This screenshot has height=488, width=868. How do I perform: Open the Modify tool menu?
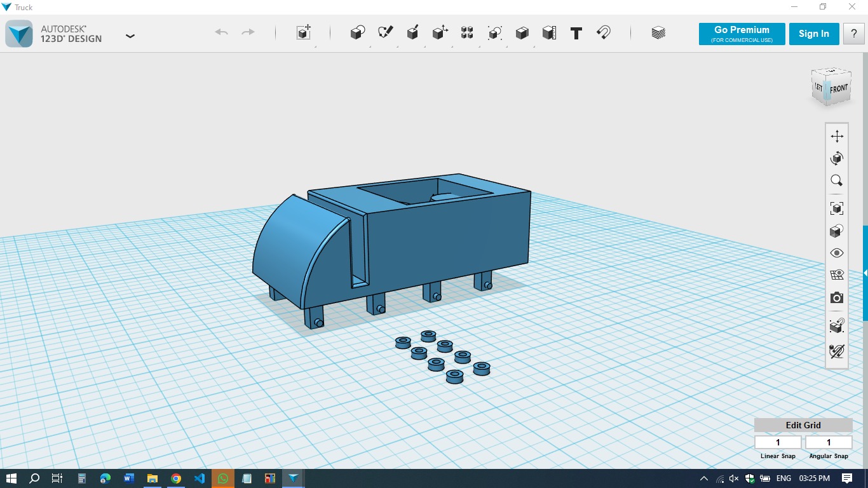pyautogui.click(x=440, y=32)
